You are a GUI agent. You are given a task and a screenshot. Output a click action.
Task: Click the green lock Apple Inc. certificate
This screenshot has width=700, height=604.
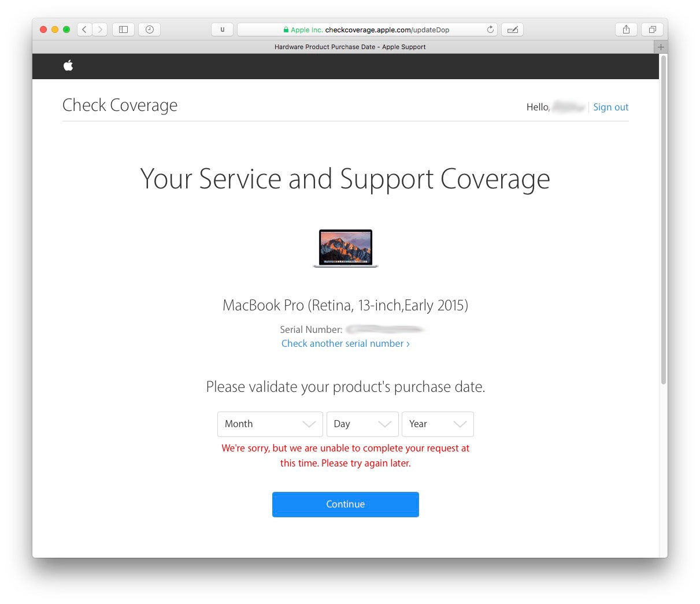[x=303, y=29]
